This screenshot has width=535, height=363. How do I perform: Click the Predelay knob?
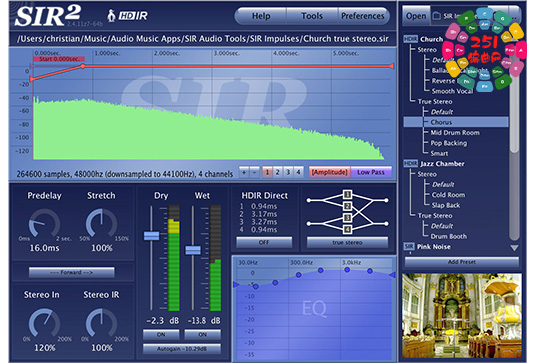point(44,223)
